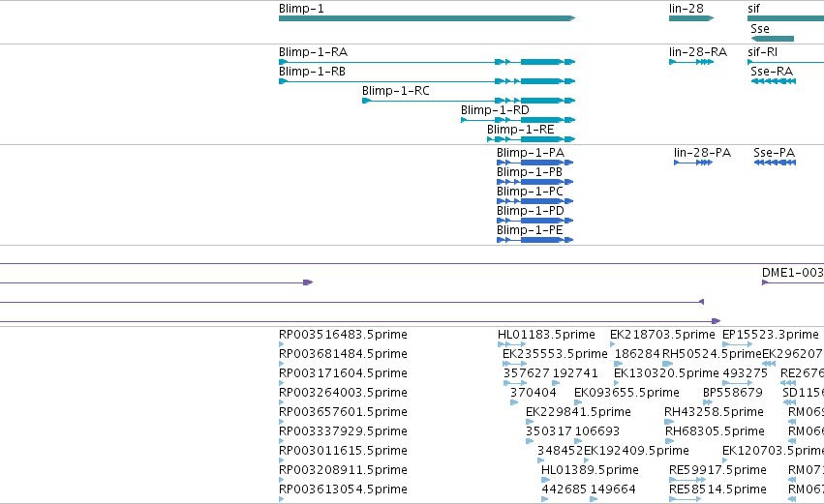
Task: Click the 106693 feature label
Action: [x=597, y=431]
